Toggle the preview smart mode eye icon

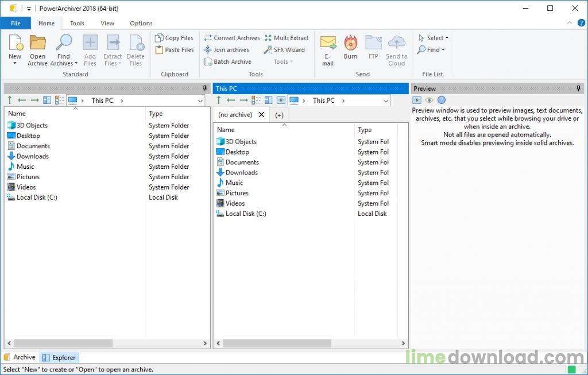click(x=428, y=100)
